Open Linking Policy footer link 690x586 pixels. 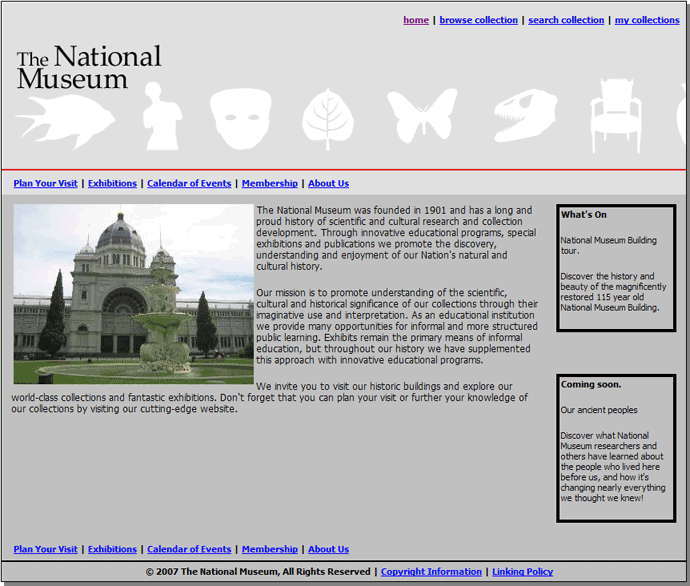522,572
